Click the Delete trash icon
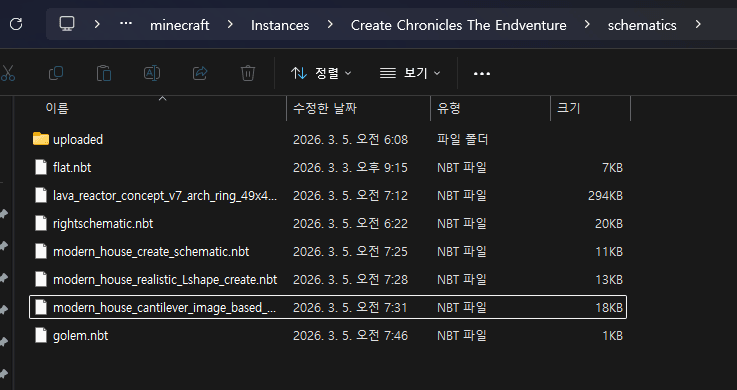Image resolution: width=737 pixels, height=390 pixels. tap(248, 73)
